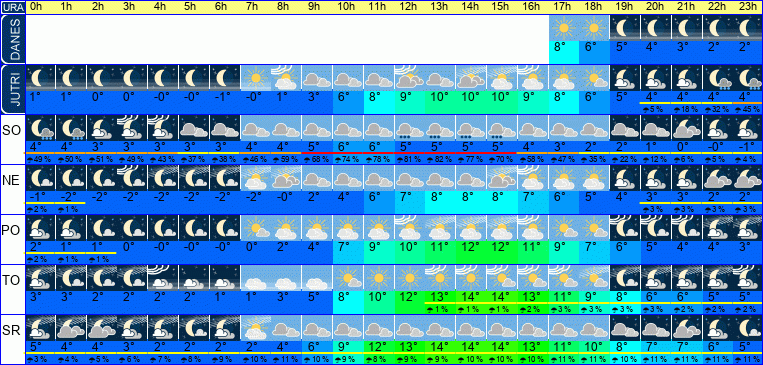The image size is (763, 365).
Task: Click the windy moon icon for PO at 19h
Action: click(625, 228)
